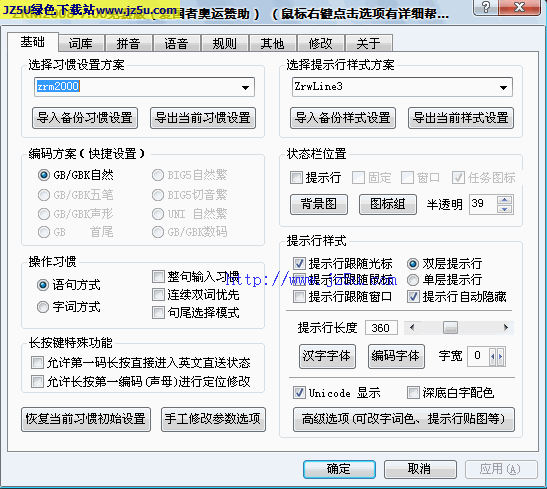The width and height of the screenshot is (547, 489).
Task: Click 手工修改参数选项 button
Action: click(213, 419)
